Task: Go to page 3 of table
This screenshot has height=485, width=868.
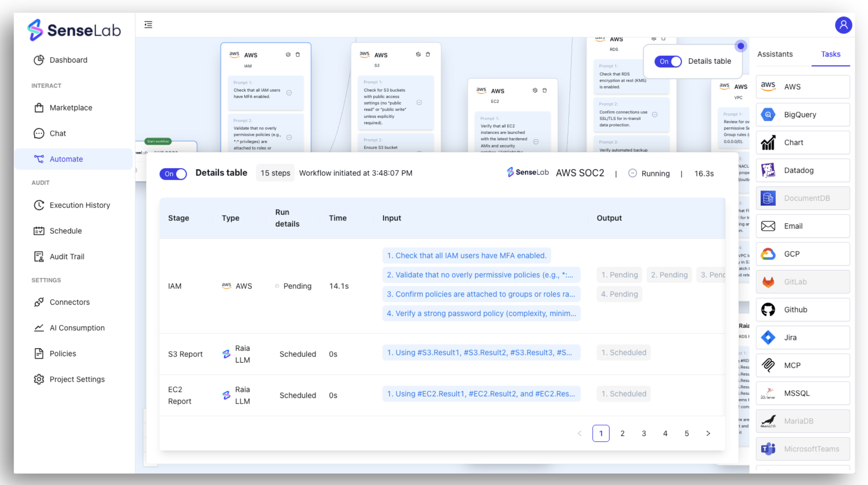Action: click(x=644, y=433)
